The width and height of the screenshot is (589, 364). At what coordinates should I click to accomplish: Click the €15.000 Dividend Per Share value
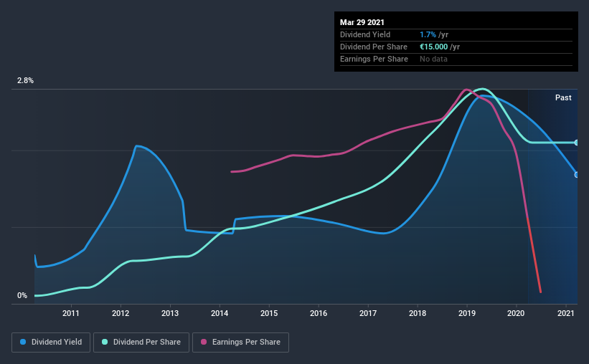[x=433, y=47]
